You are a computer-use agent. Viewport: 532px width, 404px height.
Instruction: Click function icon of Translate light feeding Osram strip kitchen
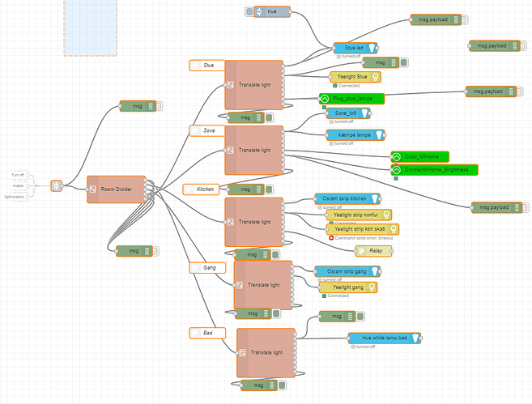231,222
